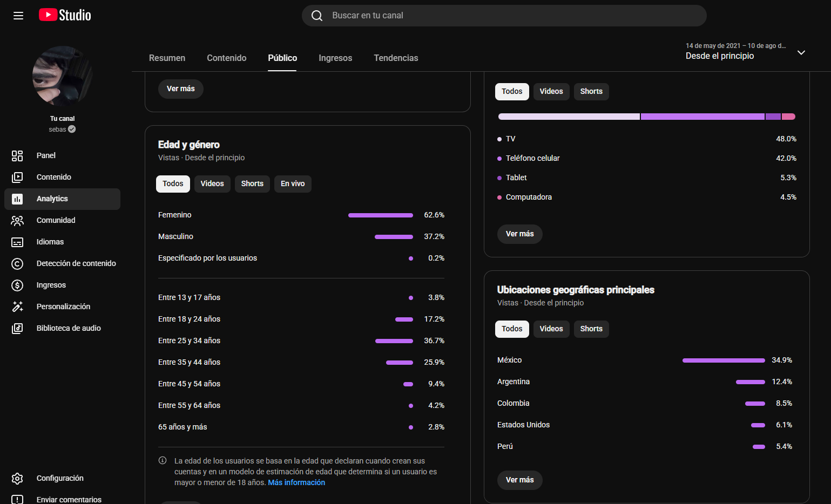Viewport: 831px width, 504px height.
Task: Open the Panel dashboard icon
Action: pyautogui.click(x=17, y=155)
